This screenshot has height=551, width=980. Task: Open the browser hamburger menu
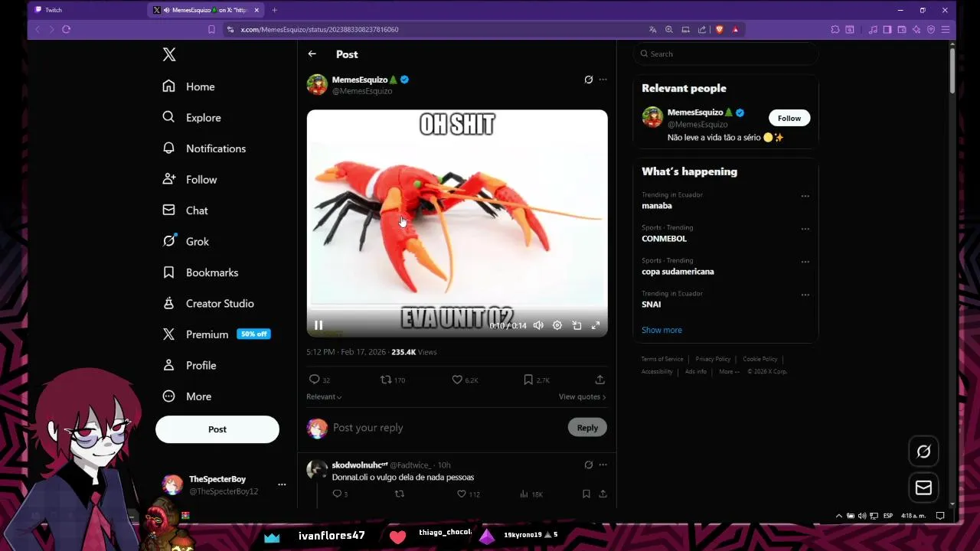(946, 29)
